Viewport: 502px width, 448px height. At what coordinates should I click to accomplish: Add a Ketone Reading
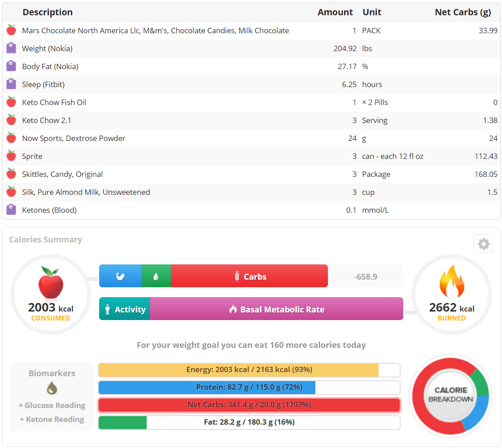click(x=52, y=419)
